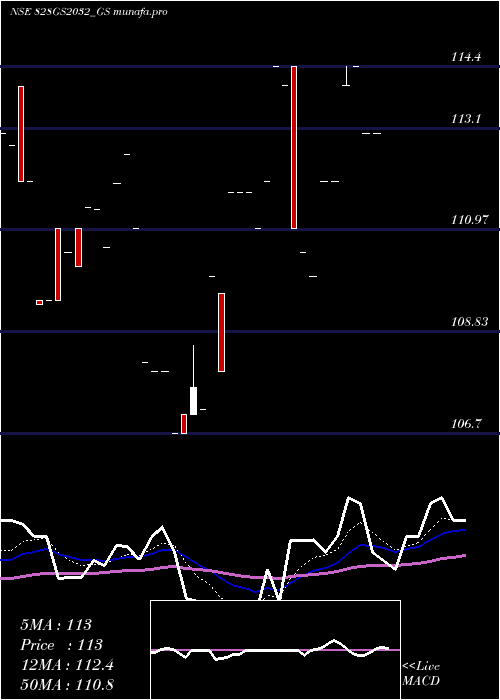500x700 pixels.
Task: Click the white candlestick body near 106.7
Action: pos(193,401)
